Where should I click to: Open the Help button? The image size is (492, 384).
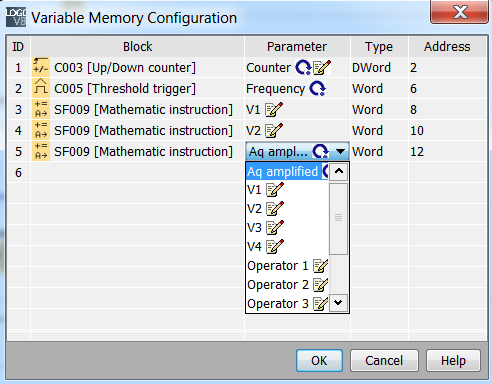point(453,361)
